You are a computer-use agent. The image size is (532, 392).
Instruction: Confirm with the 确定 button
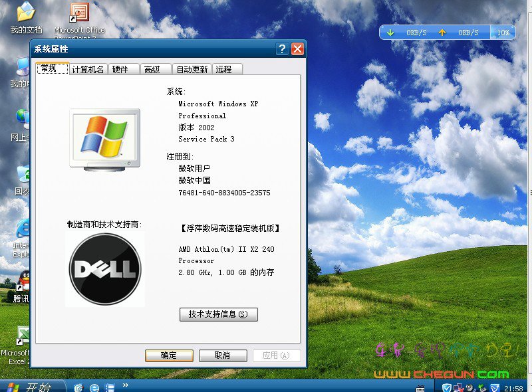point(169,355)
